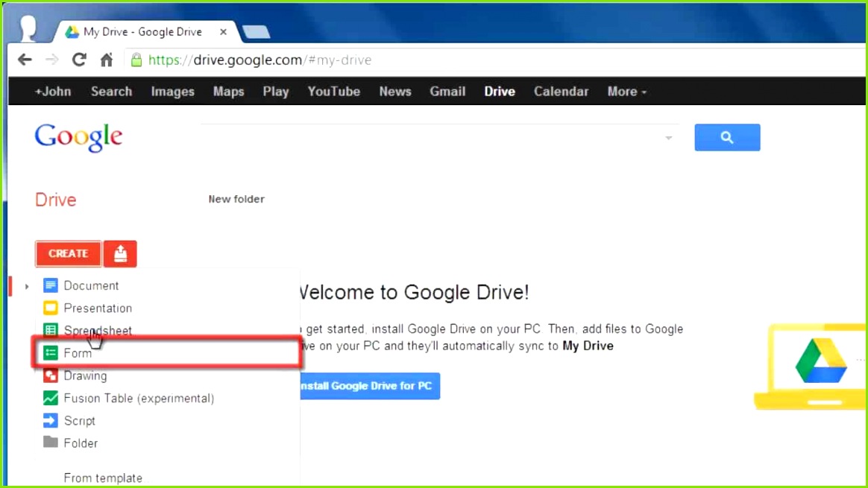This screenshot has height=488, width=868.
Task: Click the blue Script arrow icon
Action: click(x=51, y=420)
